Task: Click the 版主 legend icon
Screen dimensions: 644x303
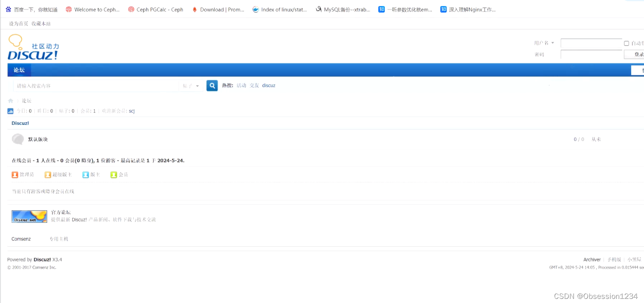Action: [x=86, y=175]
